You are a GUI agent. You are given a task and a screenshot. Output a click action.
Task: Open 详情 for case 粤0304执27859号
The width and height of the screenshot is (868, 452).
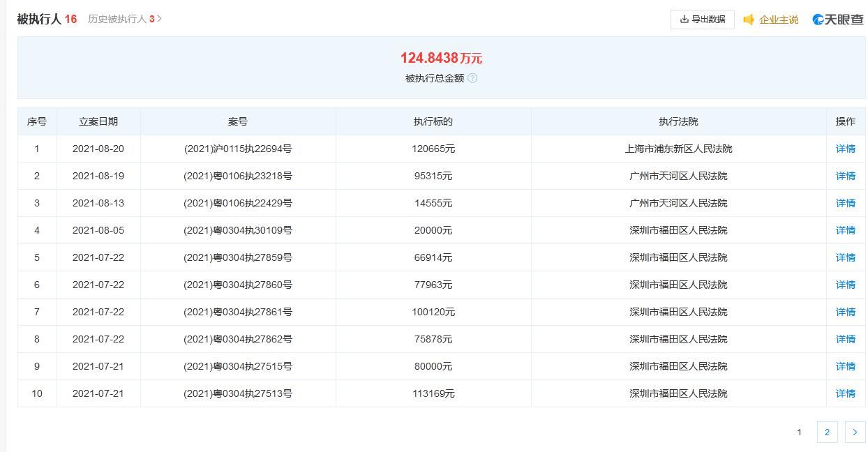(845, 257)
